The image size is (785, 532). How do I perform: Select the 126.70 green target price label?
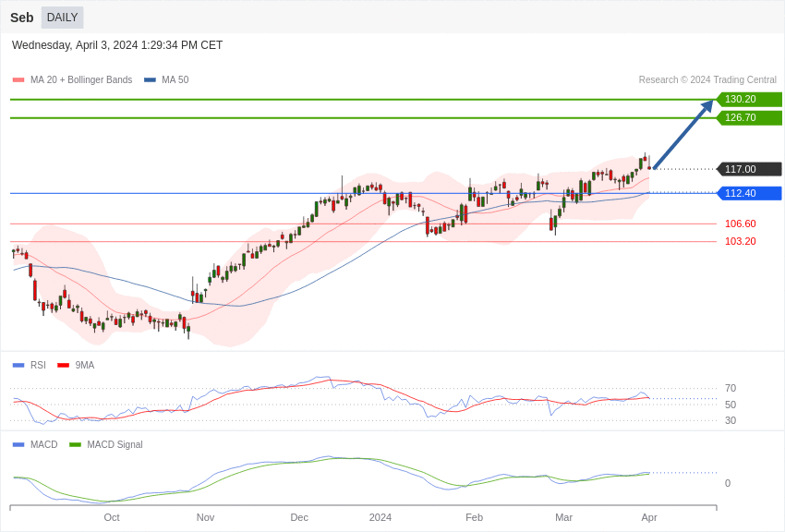(749, 117)
